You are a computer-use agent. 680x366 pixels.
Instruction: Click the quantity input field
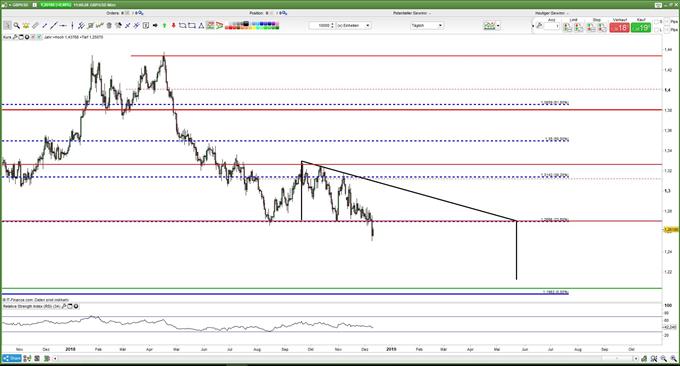(x=322, y=26)
